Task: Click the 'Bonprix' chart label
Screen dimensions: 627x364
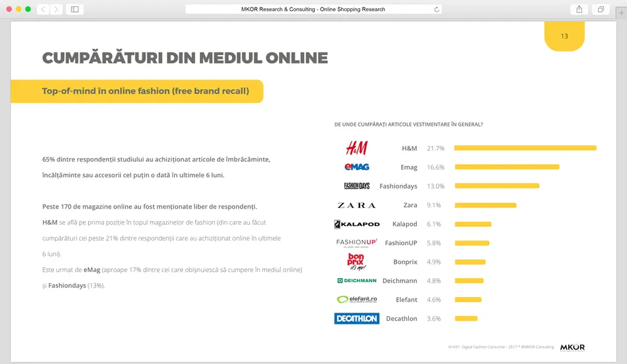Action: [405, 262]
